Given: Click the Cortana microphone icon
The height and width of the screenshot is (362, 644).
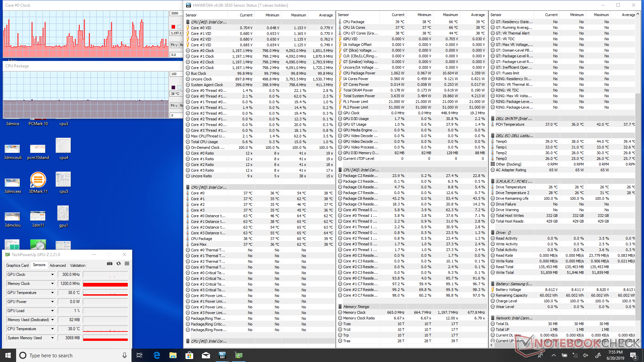Looking at the screenshot, I should (x=124, y=355).
